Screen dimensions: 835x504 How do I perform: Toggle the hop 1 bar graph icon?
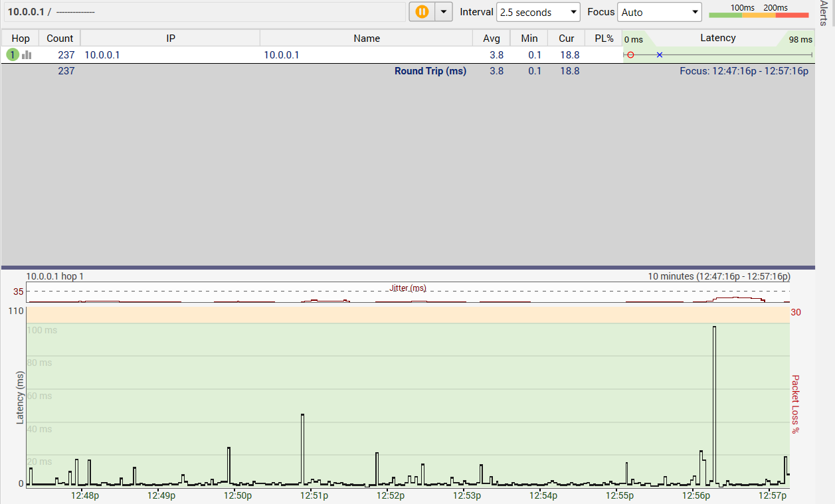tap(27, 55)
